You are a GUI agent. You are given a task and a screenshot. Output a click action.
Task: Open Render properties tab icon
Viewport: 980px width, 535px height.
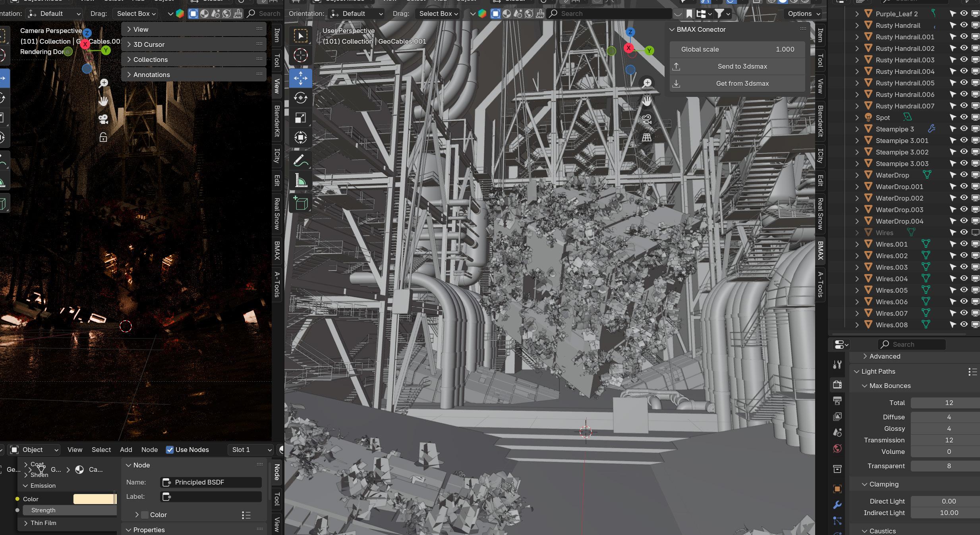837,384
